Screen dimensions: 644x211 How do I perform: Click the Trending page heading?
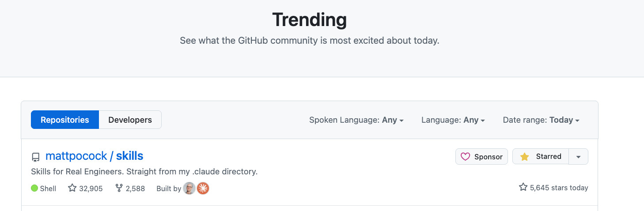(x=309, y=20)
